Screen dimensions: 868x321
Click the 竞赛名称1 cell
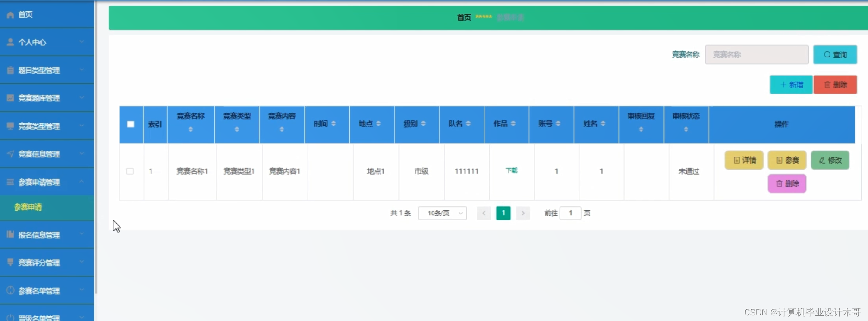tap(192, 171)
